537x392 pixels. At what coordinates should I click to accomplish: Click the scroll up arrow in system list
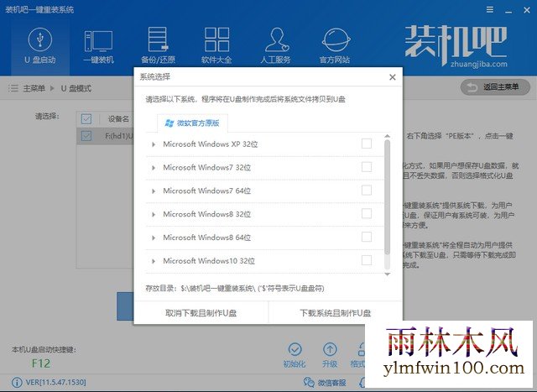[x=388, y=136]
